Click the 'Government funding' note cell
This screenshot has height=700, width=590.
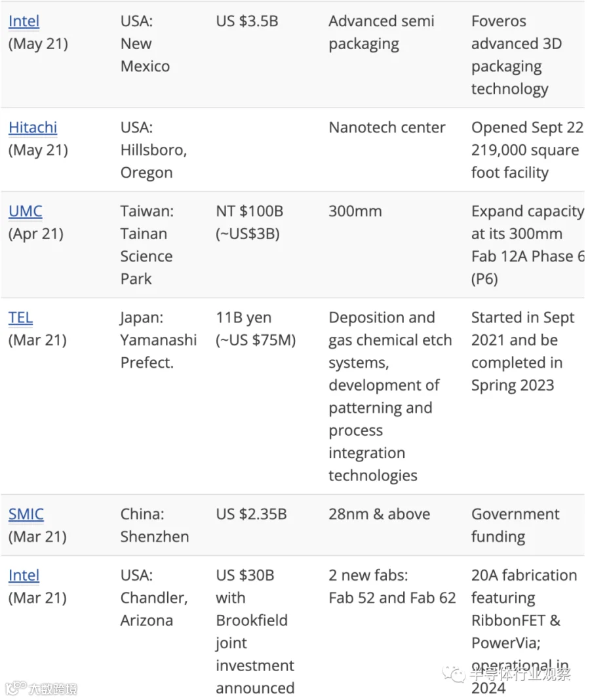[515, 525]
